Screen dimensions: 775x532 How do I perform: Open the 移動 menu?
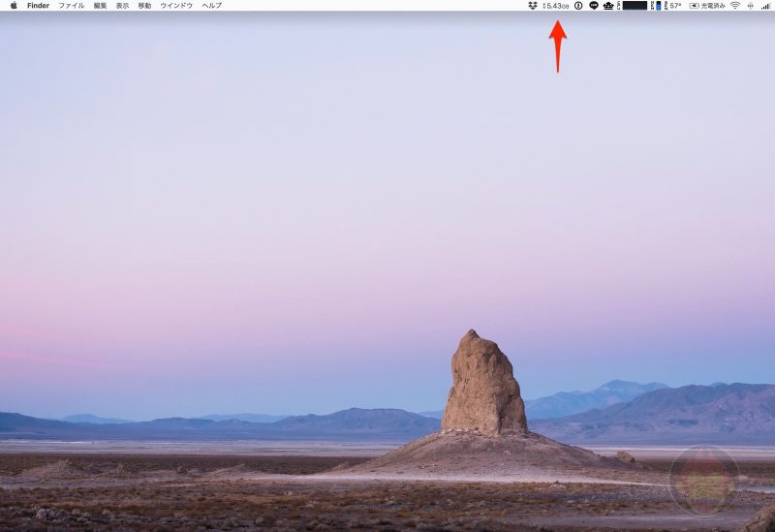[x=144, y=6]
